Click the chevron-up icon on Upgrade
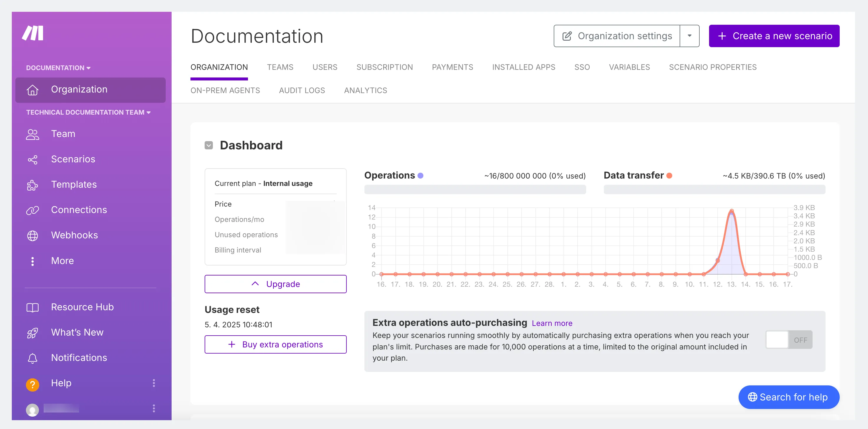 coord(255,283)
